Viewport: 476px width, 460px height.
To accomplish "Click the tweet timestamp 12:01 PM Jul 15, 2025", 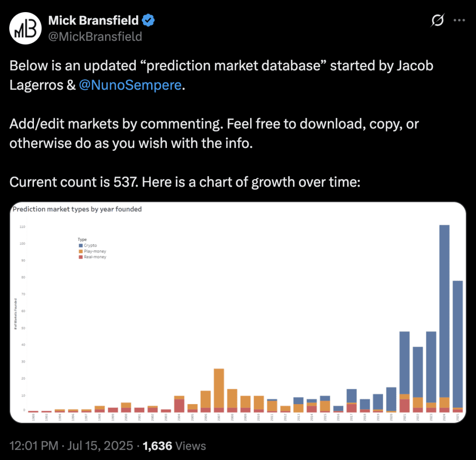I will tap(71, 446).
